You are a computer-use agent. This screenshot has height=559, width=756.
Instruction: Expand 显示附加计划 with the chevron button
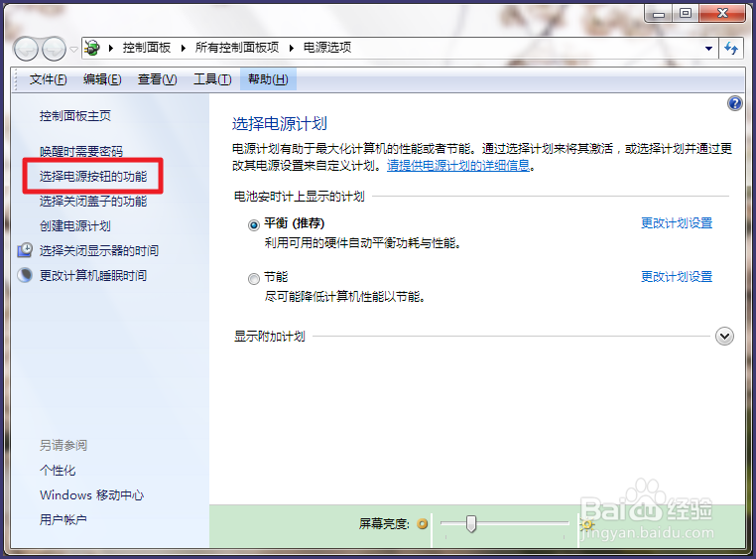pyautogui.click(x=724, y=337)
